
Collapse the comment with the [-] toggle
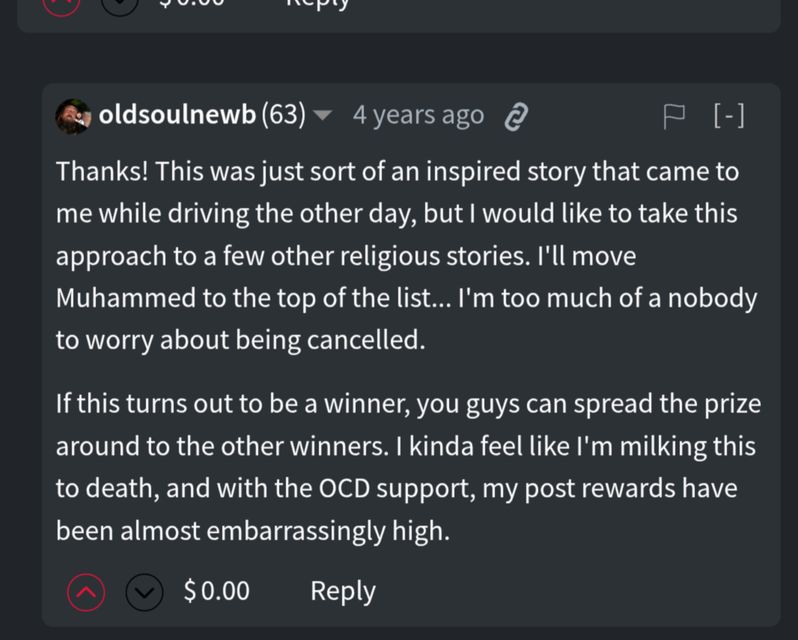point(728,116)
